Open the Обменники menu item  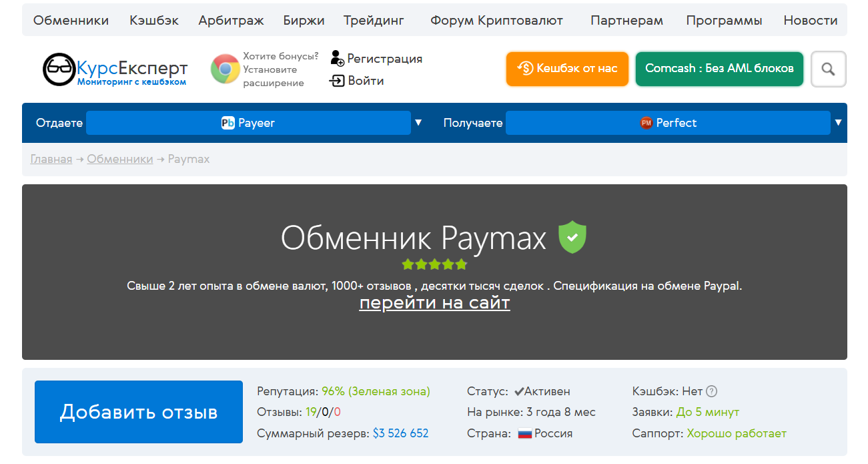(x=71, y=20)
